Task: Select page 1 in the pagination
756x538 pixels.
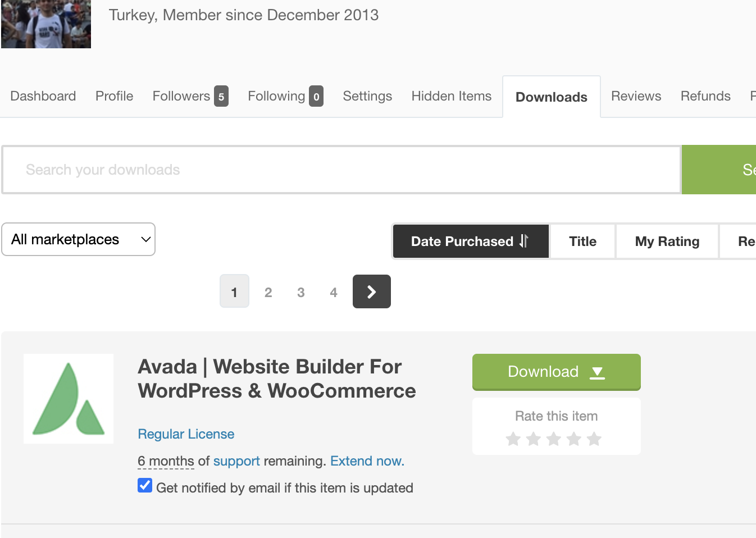Action: [x=234, y=291]
